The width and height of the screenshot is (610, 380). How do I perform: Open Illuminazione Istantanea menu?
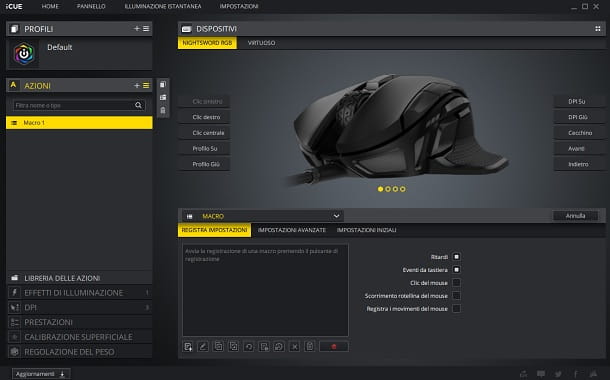pos(163,6)
